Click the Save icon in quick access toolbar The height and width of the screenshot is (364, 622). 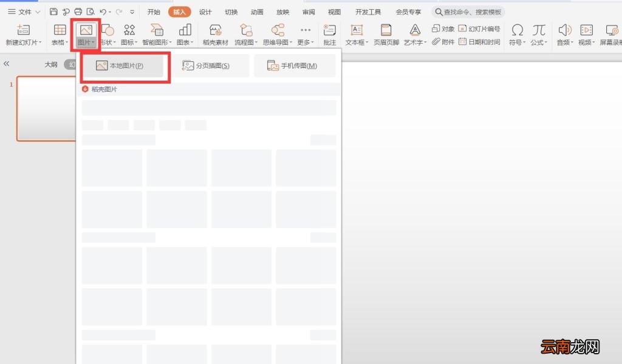pos(53,12)
